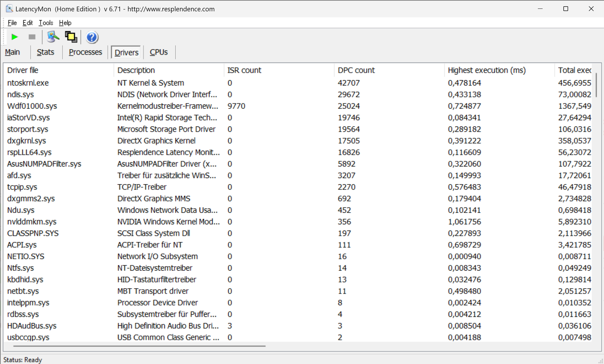
Task: Open the Help menu
Action: click(x=65, y=23)
